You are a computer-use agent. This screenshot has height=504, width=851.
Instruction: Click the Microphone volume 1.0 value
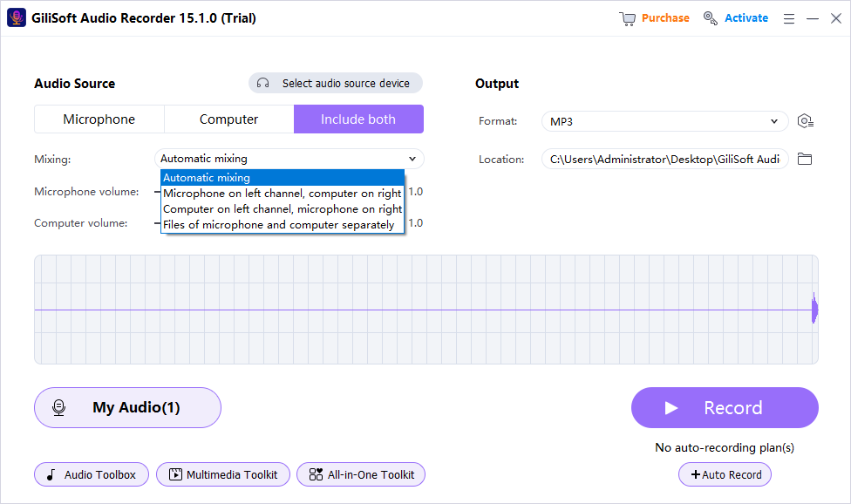(416, 192)
